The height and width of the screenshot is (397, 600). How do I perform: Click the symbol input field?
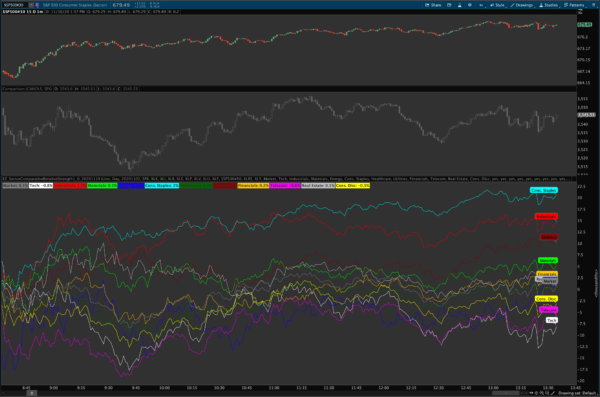click(15, 5)
